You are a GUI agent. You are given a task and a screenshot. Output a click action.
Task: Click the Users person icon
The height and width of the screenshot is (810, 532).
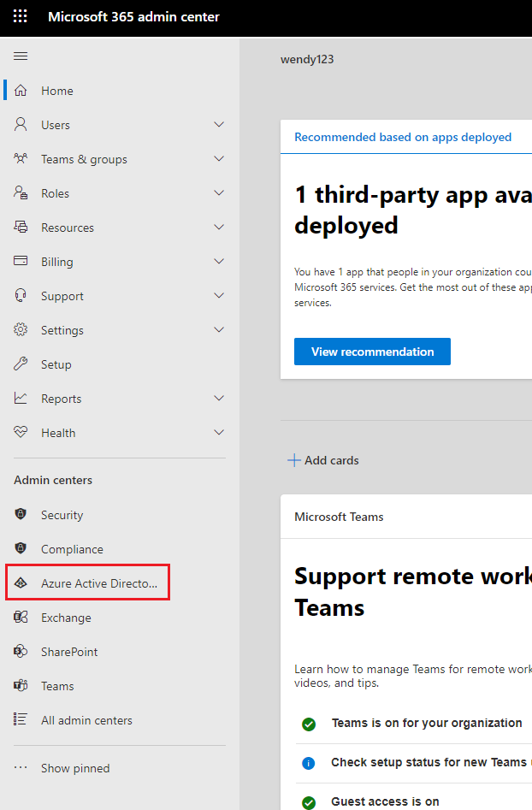pos(21,125)
